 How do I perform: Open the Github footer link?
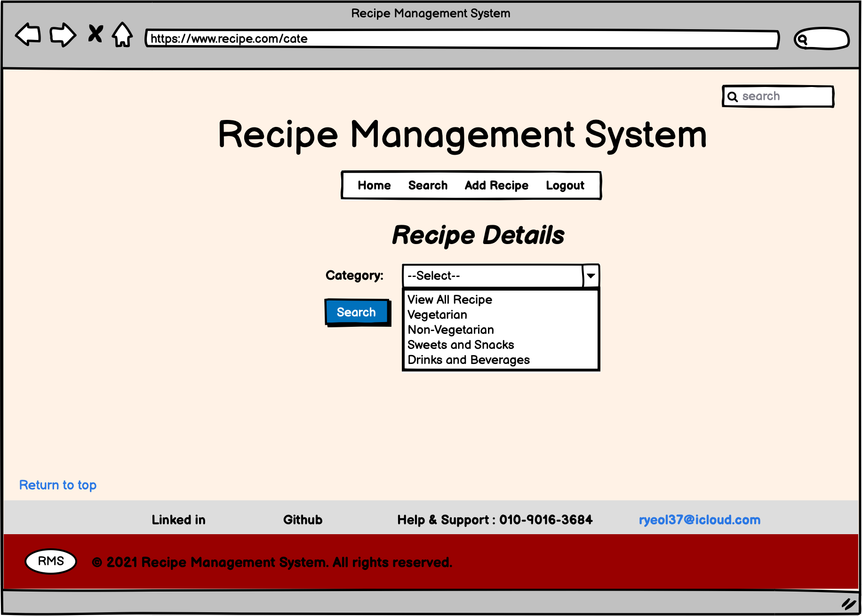coord(303,520)
